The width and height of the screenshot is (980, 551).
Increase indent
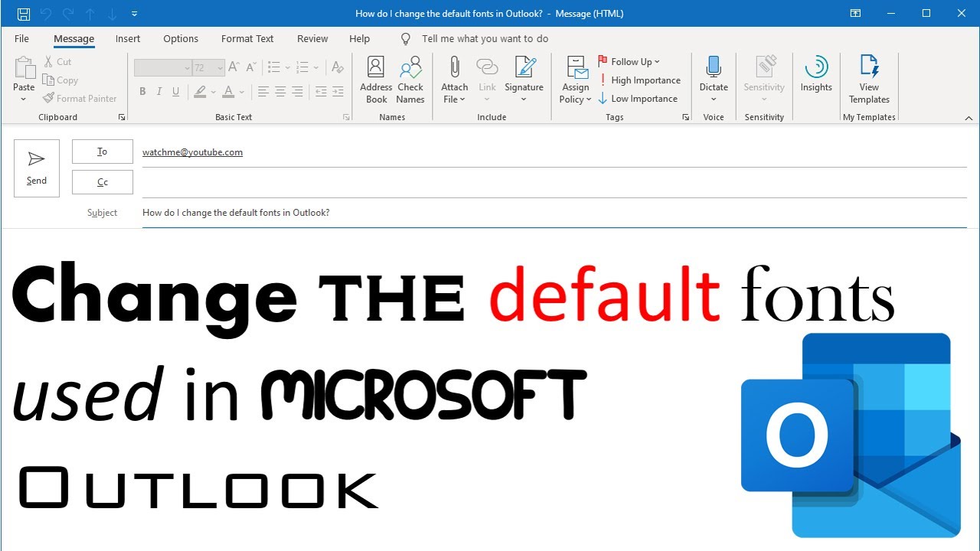pos(338,92)
